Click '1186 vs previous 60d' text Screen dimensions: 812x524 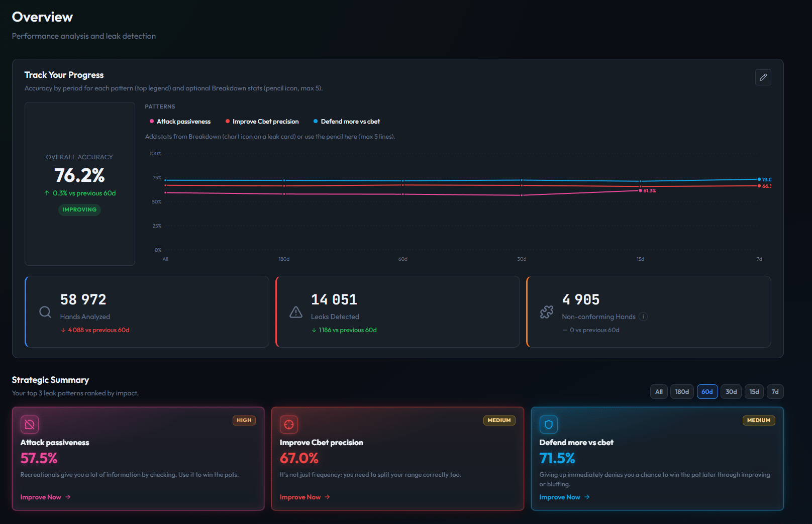point(347,330)
